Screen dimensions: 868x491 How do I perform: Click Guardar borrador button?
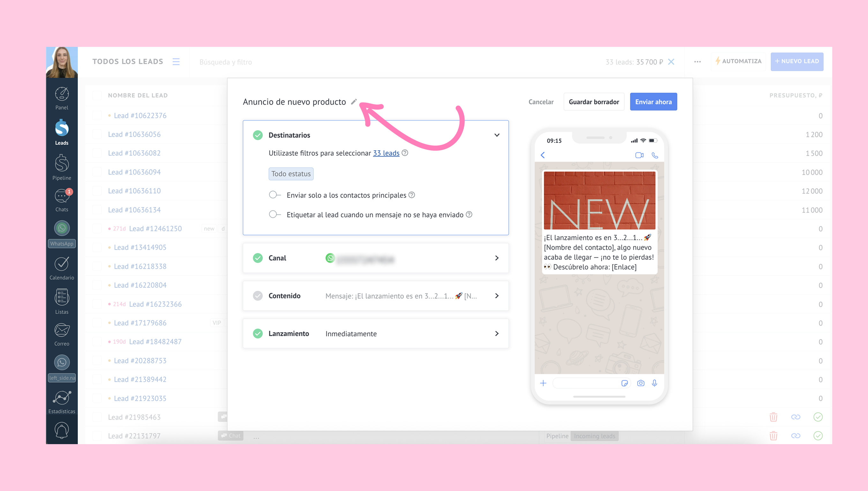pyautogui.click(x=594, y=102)
